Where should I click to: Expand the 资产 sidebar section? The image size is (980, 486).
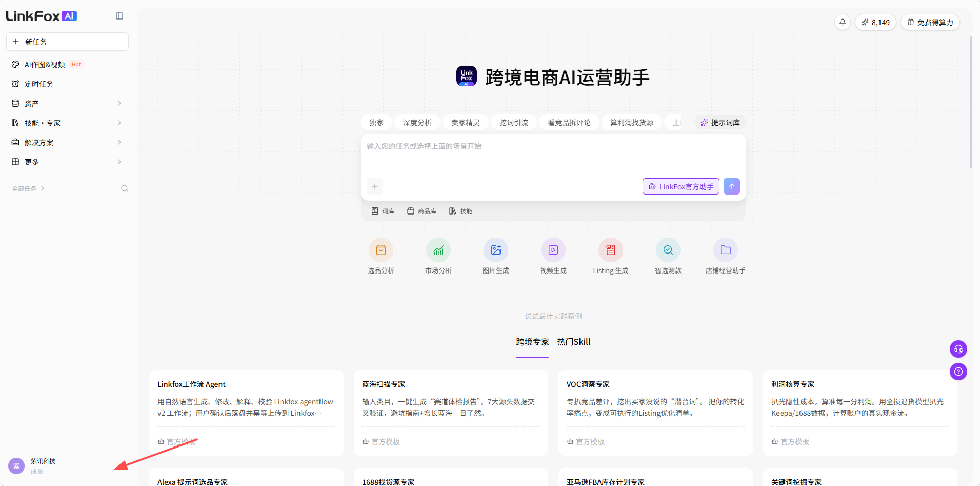[67, 103]
